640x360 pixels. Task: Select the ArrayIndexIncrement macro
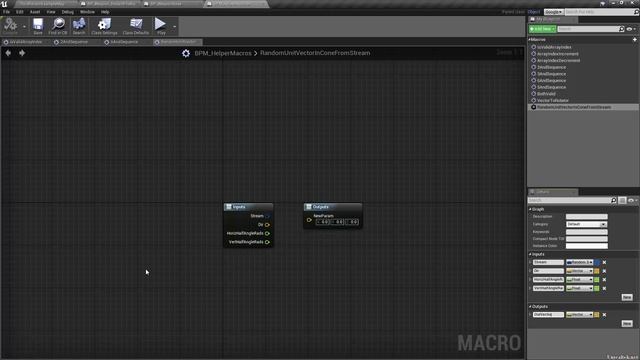pos(557,54)
